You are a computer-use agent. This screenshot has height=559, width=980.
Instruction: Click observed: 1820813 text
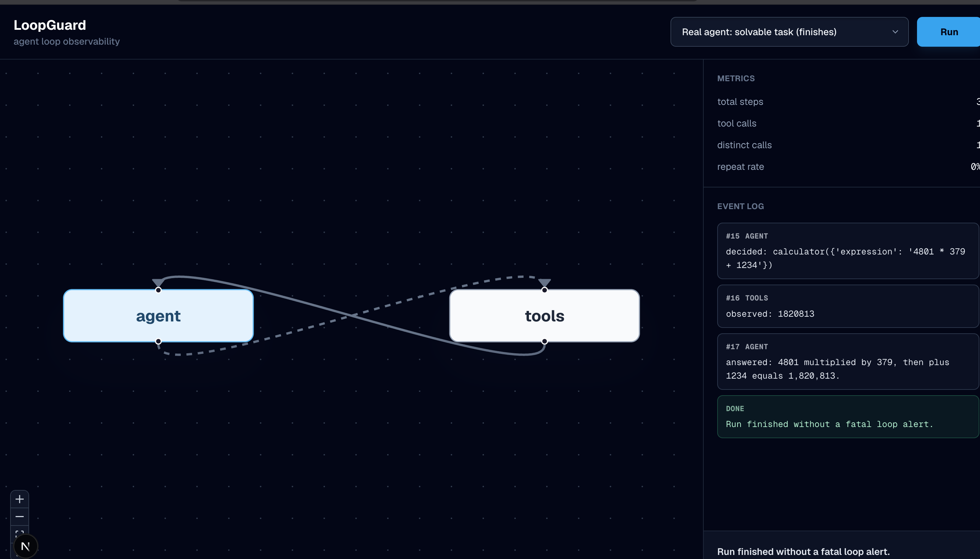(x=770, y=314)
